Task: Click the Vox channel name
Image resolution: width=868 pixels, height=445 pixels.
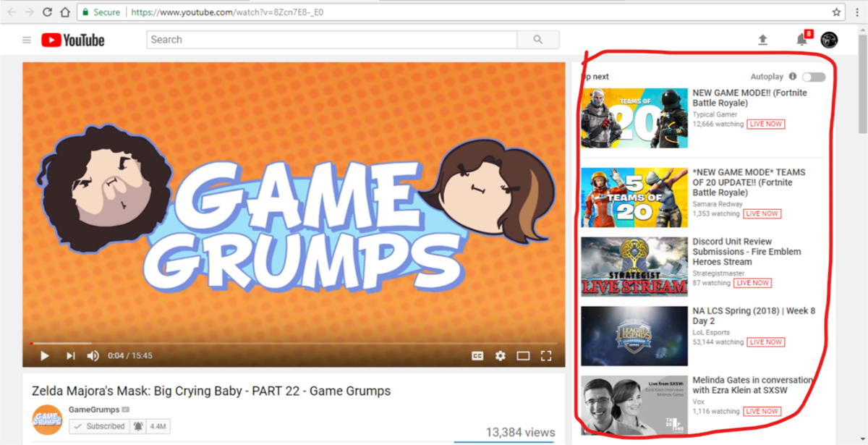Action: coord(699,402)
